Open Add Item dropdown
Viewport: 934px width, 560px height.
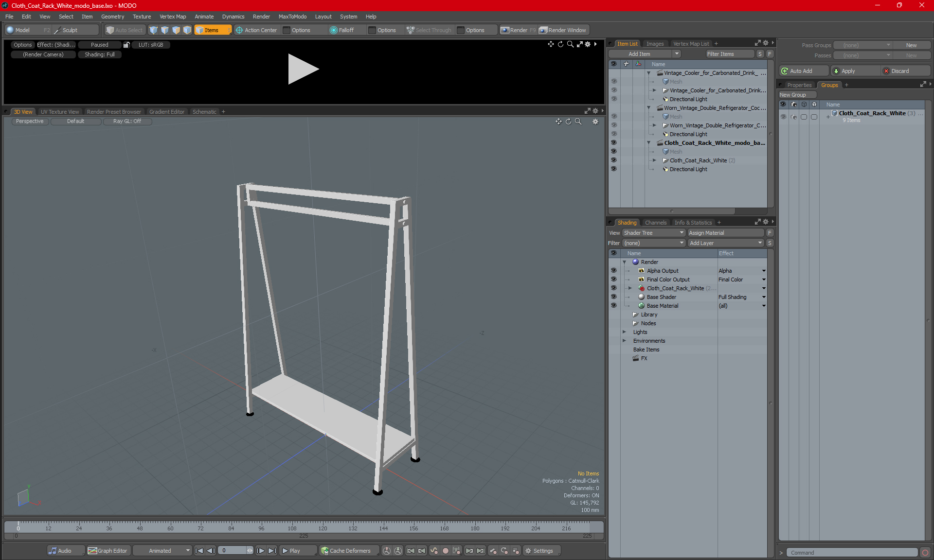pyautogui.click(x=677, y=54)
